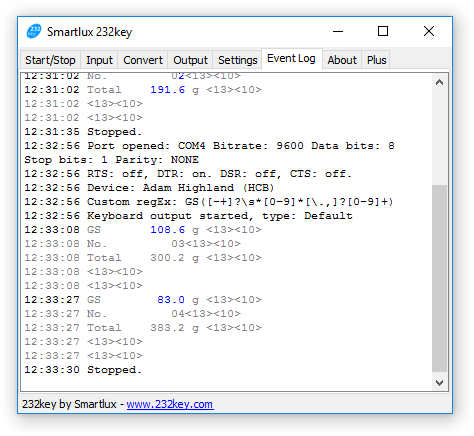Open the Start/Stop tab
Viewport: 474px width, 436px height.
(50, 60)
